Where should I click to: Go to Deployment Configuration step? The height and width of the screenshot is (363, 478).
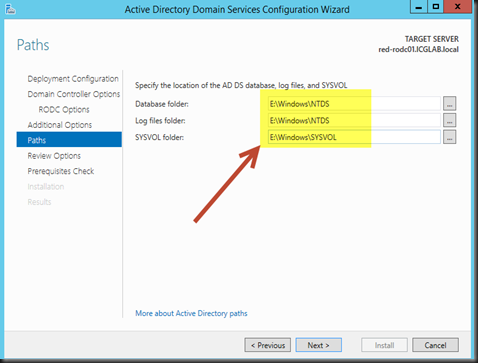tap(73, 79)
